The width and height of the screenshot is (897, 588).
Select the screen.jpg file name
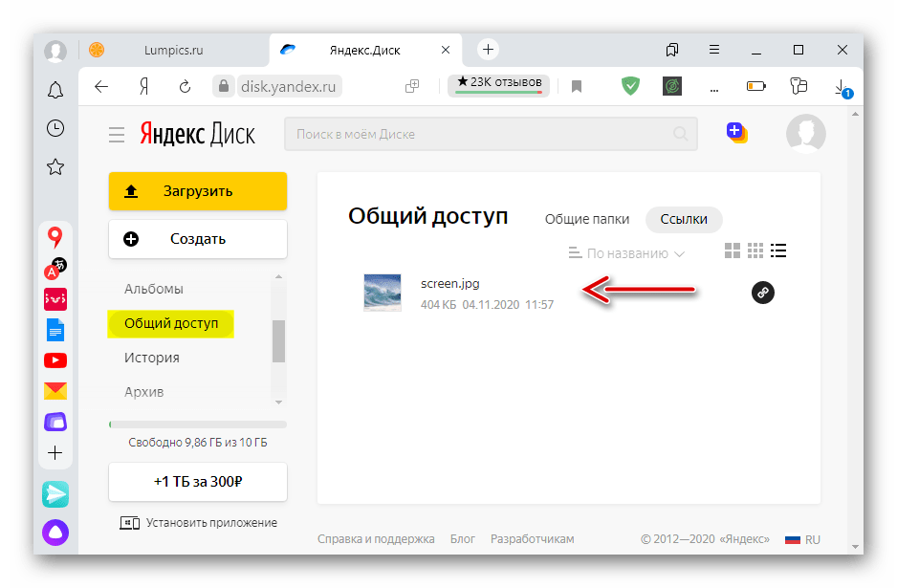click(450, 284)
